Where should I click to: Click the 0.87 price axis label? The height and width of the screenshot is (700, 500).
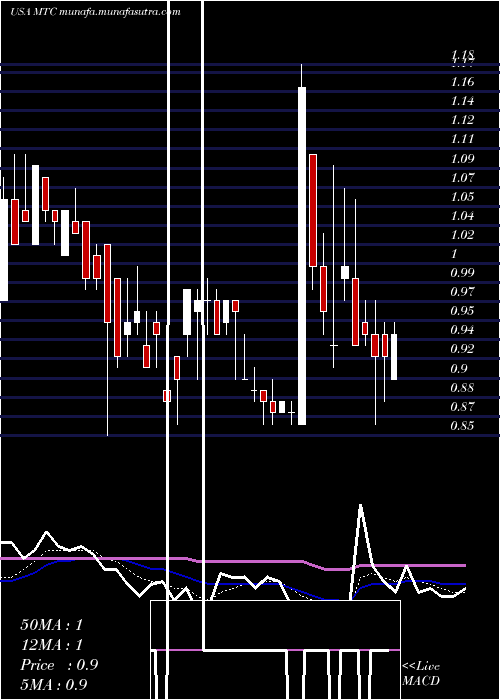[462, 407]
